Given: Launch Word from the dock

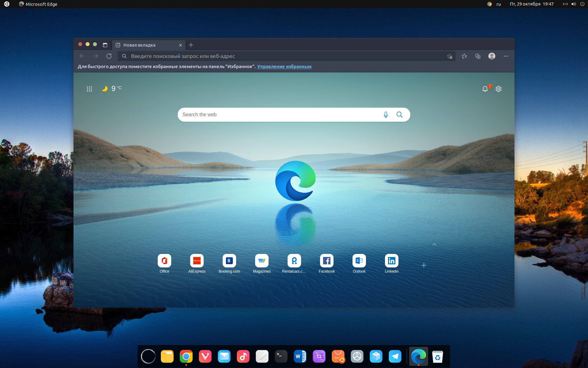Looking at the screenshot, I should [300, 356].
